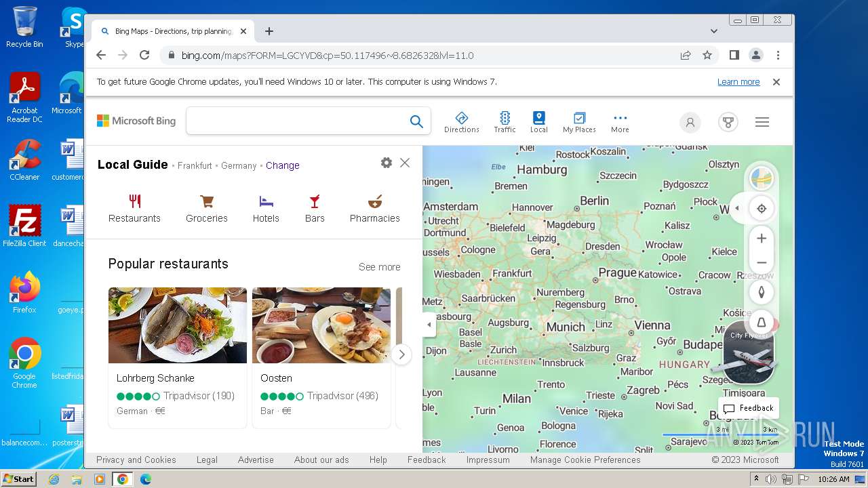Open Chrome profile avatar
868x488 pixels.
(x=756, y=56)
